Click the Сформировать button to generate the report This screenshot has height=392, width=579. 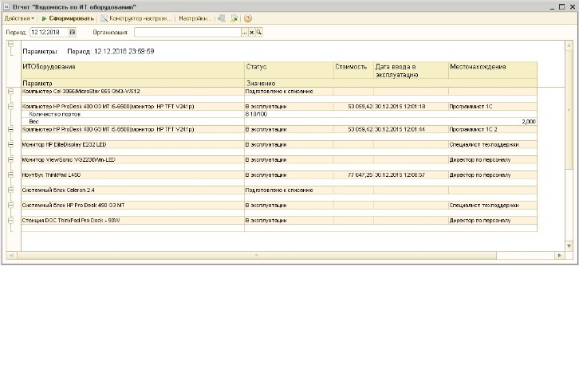point(68,18)
